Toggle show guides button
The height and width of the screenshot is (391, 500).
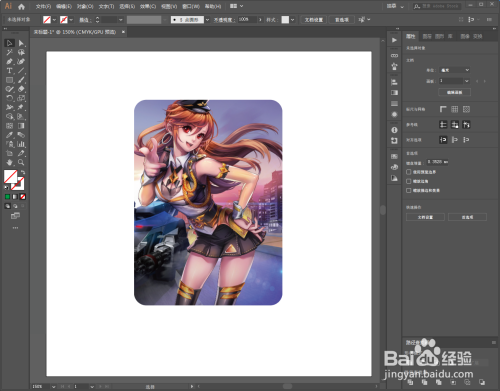(x=443, y=125)
